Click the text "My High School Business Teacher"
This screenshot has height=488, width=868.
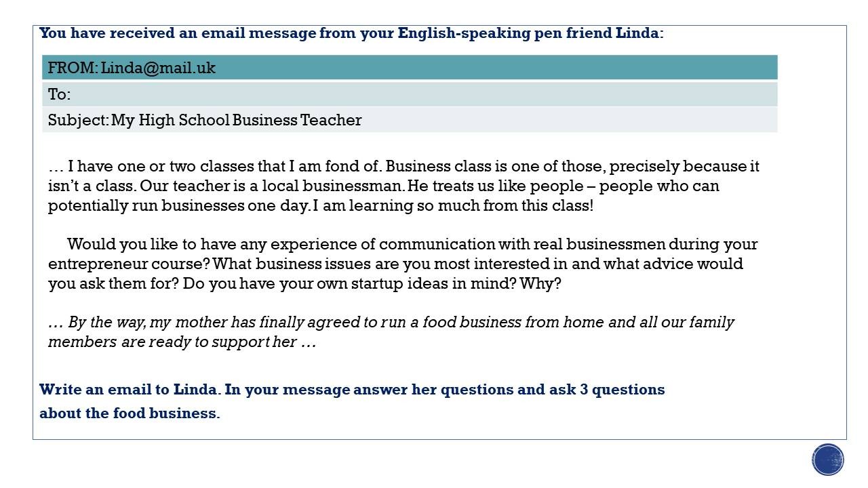click(236, 120)
